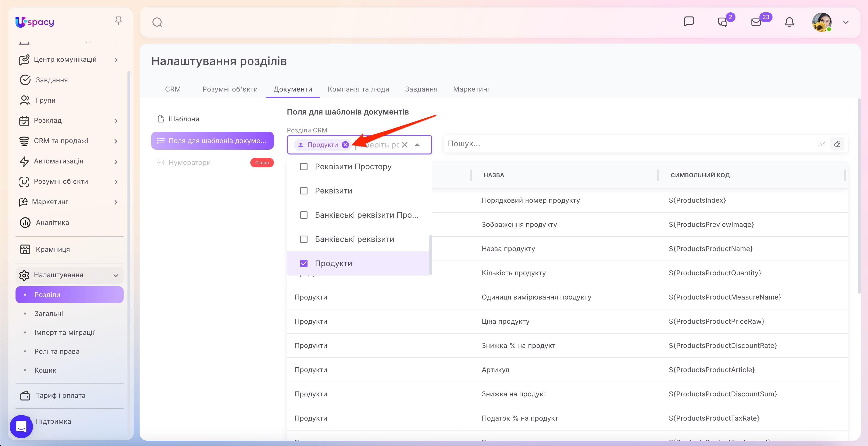Open the global search magnifier icon
The image size is (868, 446).
point(157,23)
